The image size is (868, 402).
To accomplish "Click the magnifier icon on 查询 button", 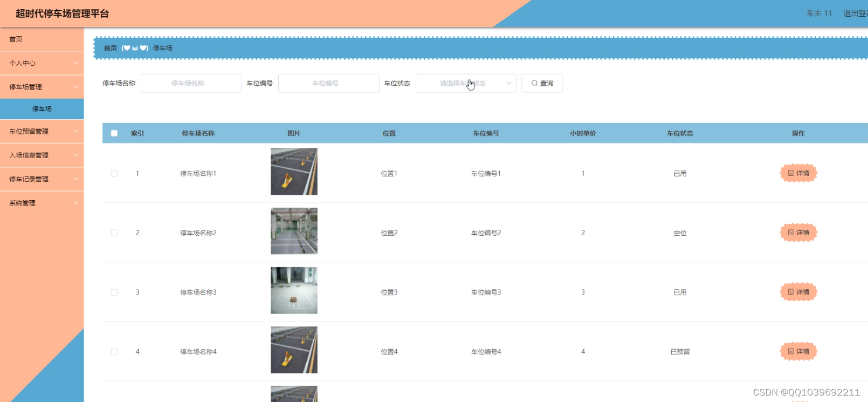I will (x=534, y=83).
